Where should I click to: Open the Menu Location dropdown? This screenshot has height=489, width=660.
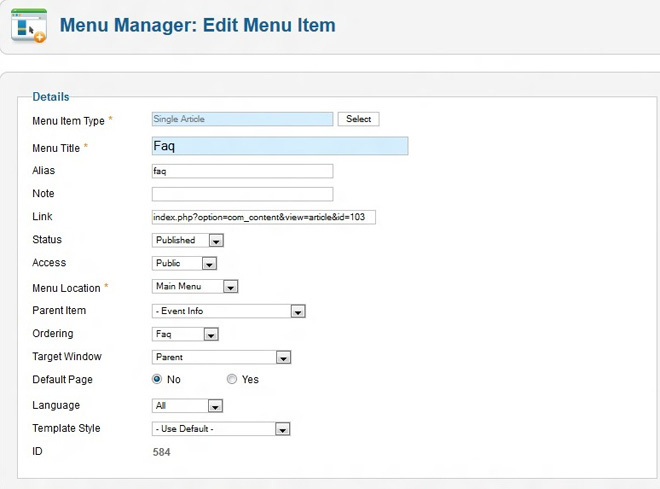tap(195, 287)
